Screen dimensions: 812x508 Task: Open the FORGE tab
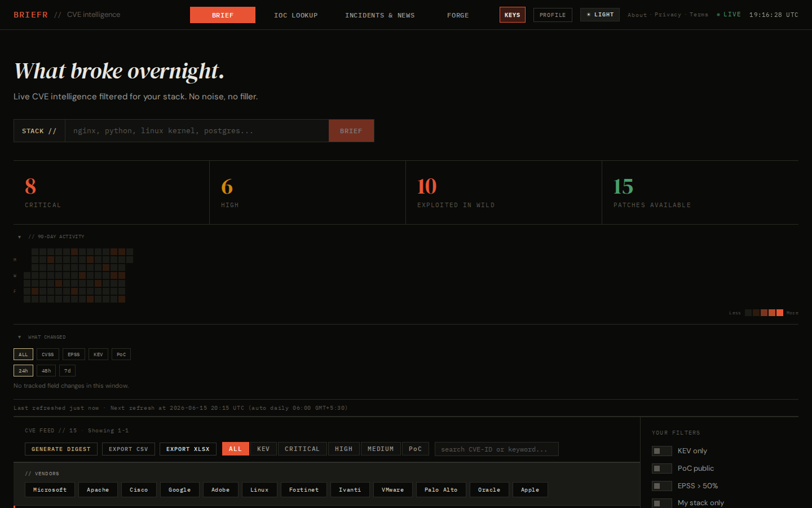[458, 15]
